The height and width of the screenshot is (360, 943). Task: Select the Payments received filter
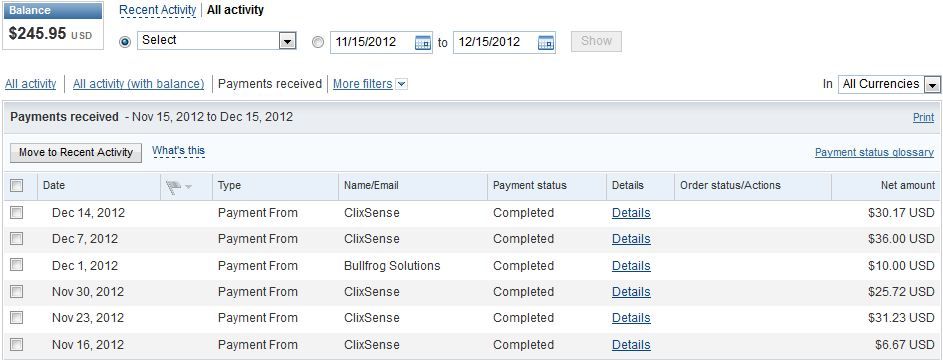[269, 84]
